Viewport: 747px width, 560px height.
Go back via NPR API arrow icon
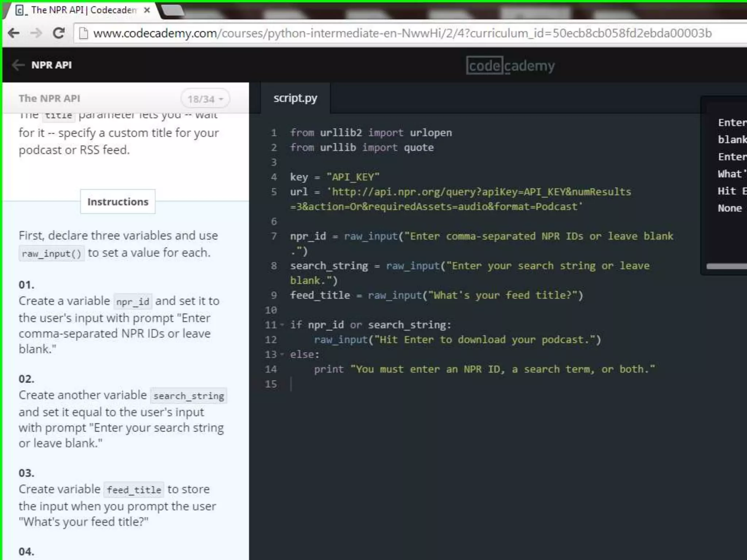pos(18,65)
